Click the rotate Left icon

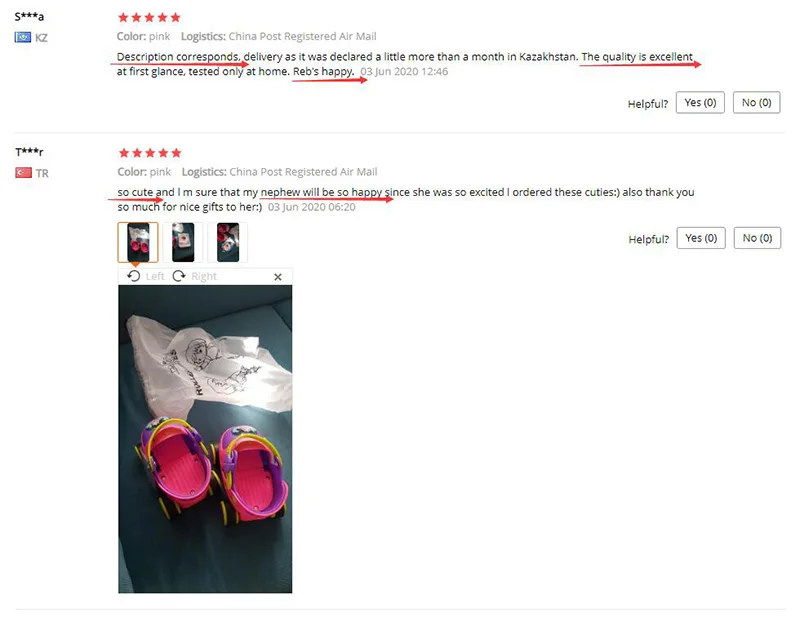134,276
